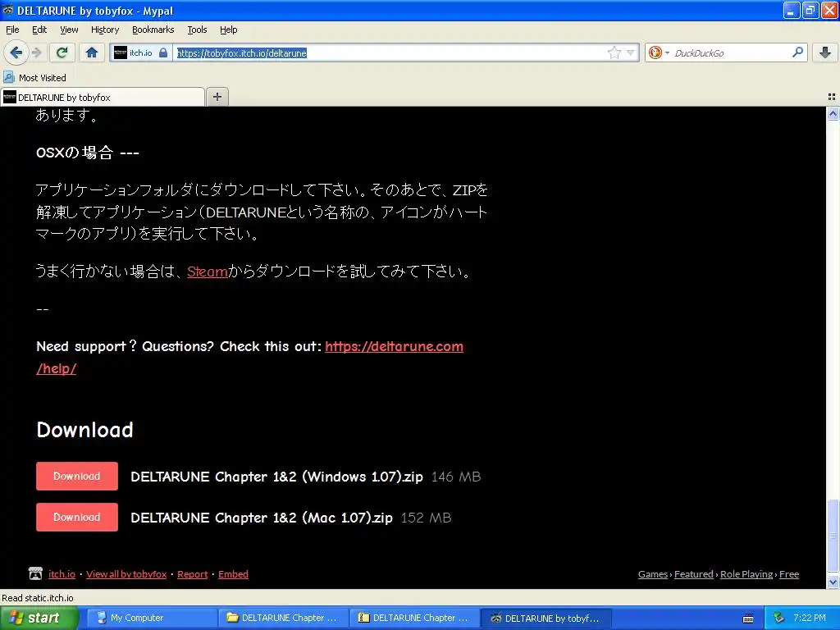The height and width of the screenshot is (630, 840).
Task: Open the Role Playing breadcrumb link
Action: pos(746,573)
